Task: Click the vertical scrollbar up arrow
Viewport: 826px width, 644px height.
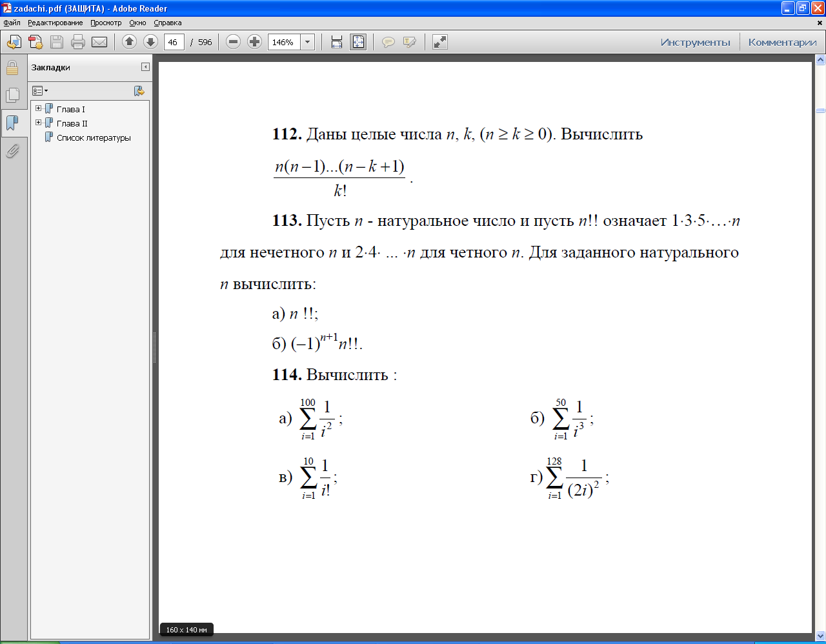Action: coord(820,60)
